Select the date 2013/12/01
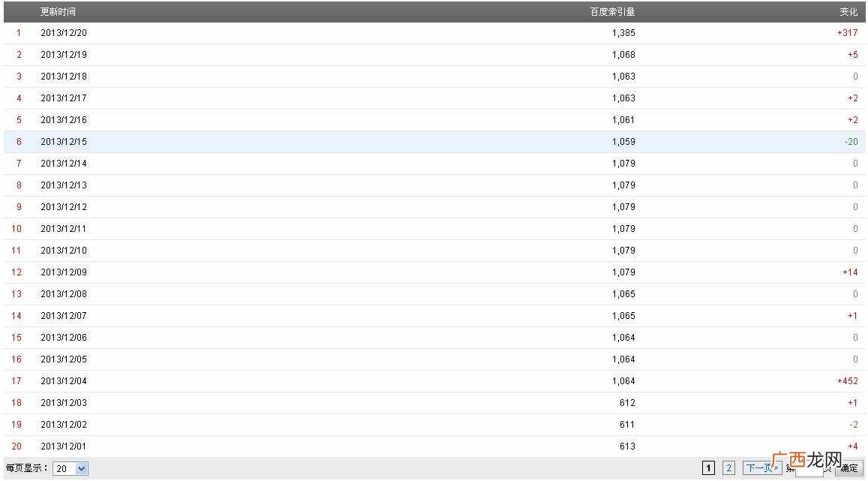Screen dimensions: 868x481 point(64,446)
